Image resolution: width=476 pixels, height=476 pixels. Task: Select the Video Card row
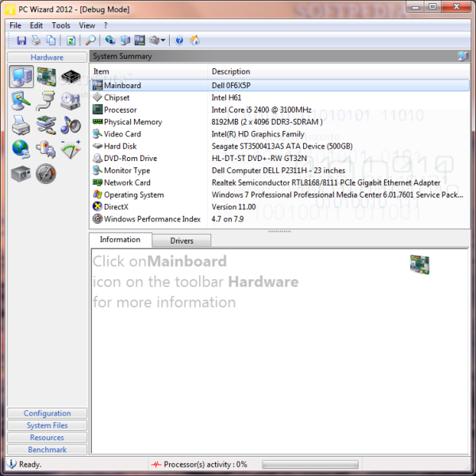point(280,134)
